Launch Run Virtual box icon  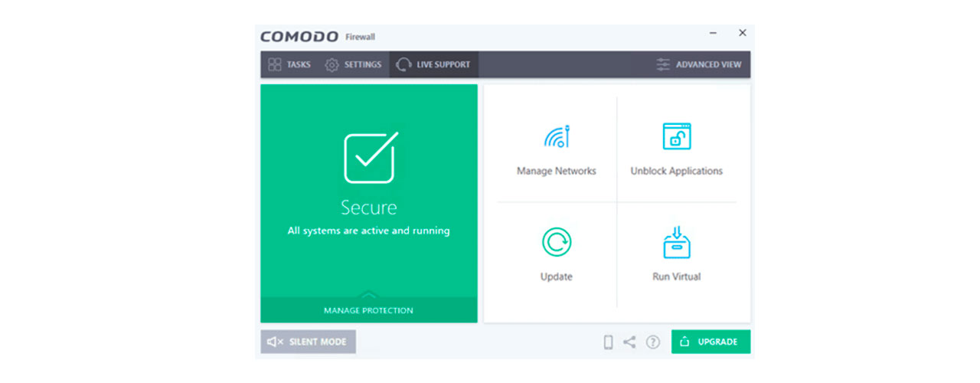676,242
